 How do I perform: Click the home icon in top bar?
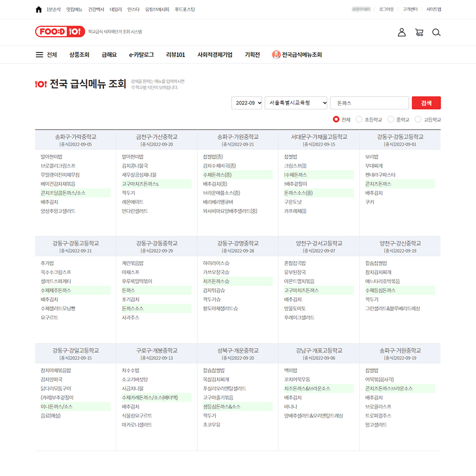coord(39,10)
